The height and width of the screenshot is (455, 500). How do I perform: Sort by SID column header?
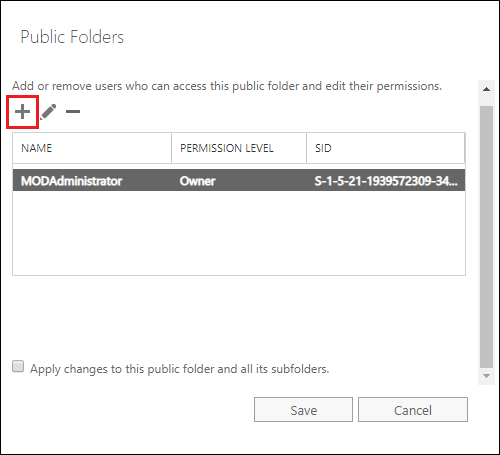point(386,148)
